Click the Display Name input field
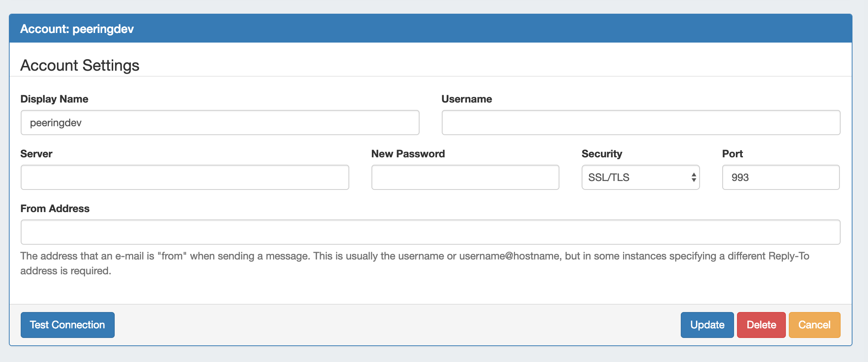The width and height of the screenshot is (868, 362). click(220, 123)
